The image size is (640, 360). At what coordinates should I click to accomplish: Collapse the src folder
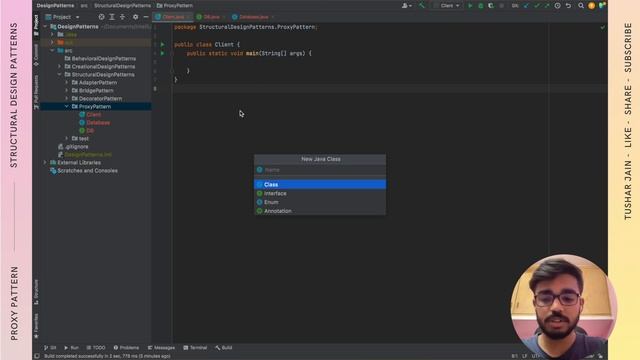coord(52,51)
